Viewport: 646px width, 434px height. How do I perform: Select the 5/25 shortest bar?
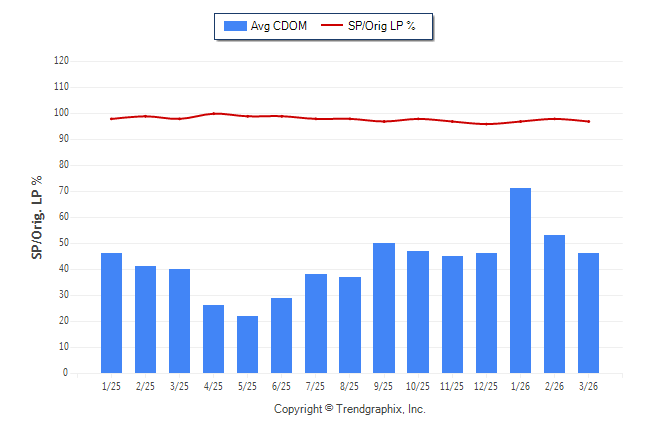(x=247, y=345)
